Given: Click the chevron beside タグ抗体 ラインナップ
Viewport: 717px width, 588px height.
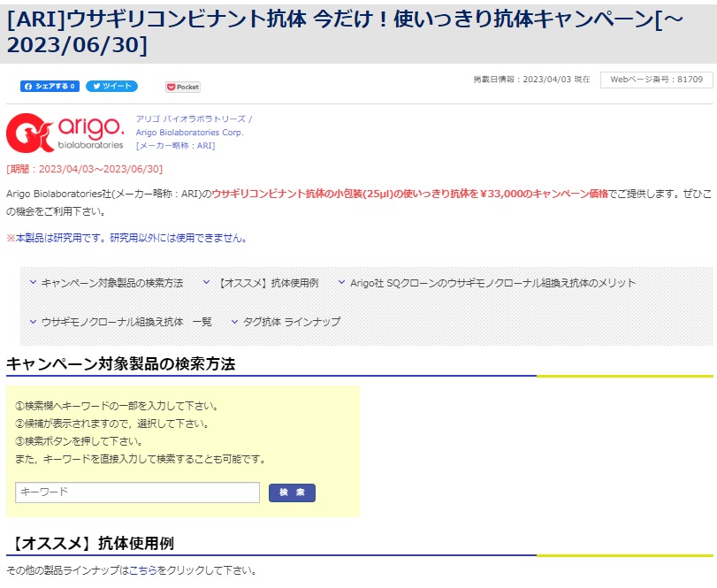Looking at the screenshot, I should pos(234,322).
